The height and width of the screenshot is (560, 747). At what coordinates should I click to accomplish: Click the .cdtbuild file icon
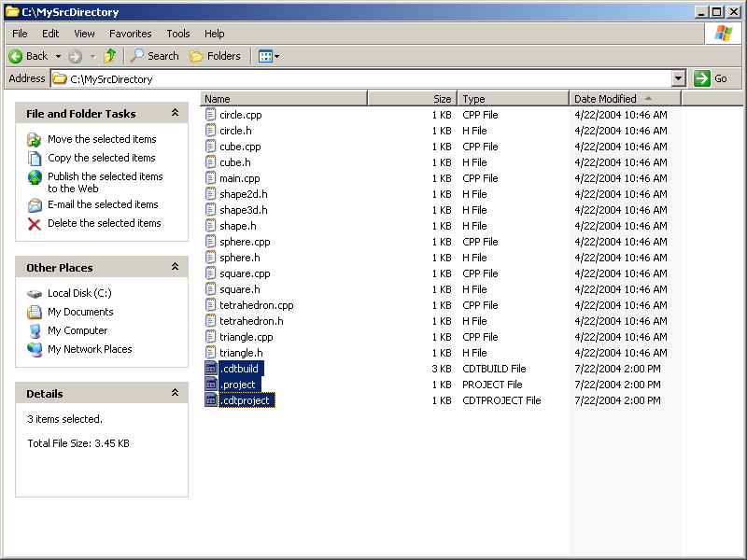tap(211, 369)
